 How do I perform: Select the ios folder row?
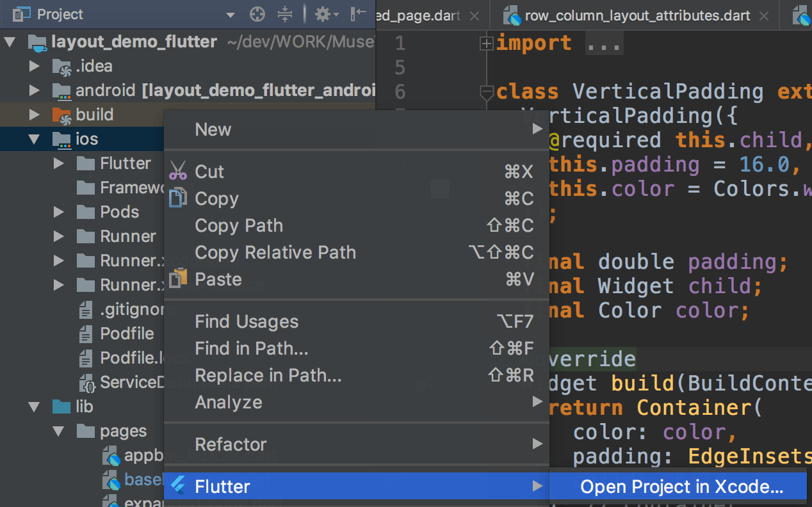tap(82, 139)
